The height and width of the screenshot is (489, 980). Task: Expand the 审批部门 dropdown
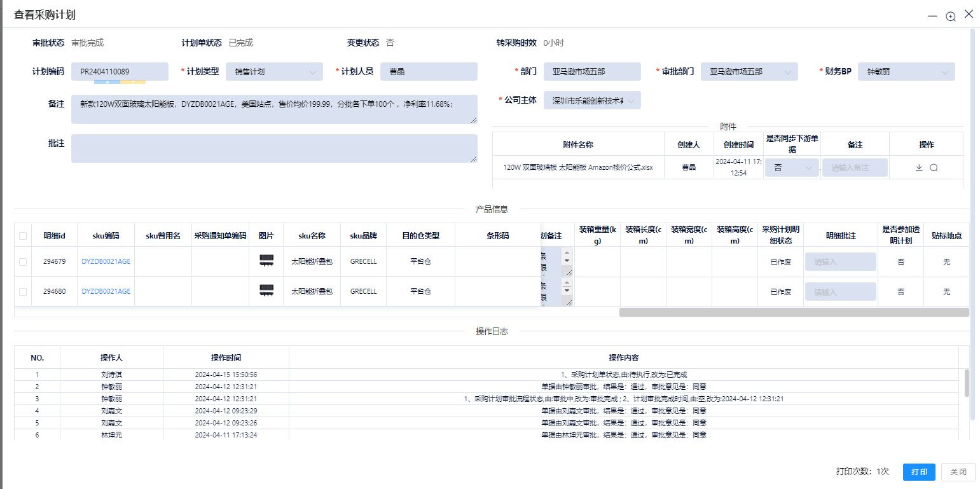788,71
